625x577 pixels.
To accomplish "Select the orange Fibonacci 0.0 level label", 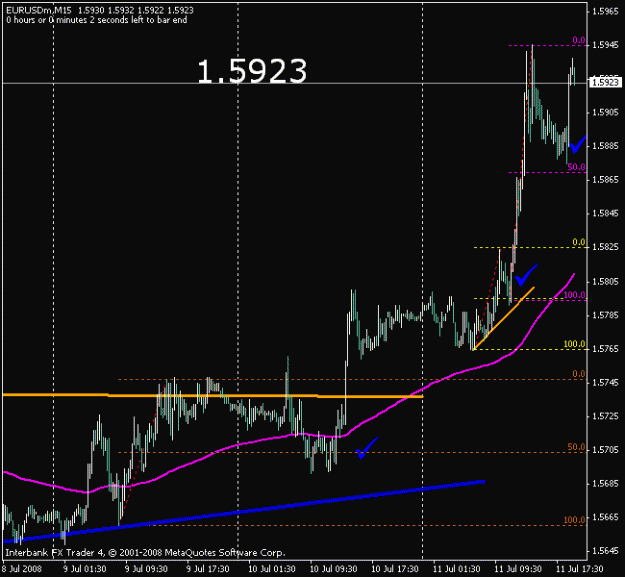I will pos(579,374).
